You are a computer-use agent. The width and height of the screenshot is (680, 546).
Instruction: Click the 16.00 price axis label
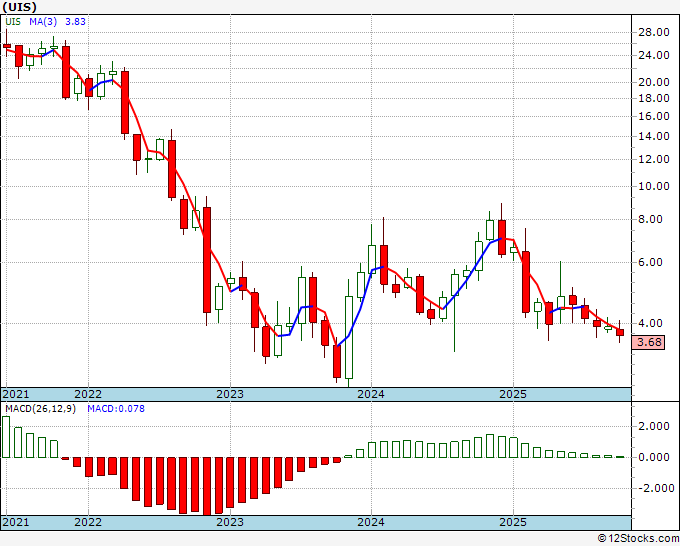pyautogui.click(x=653, y=116)
